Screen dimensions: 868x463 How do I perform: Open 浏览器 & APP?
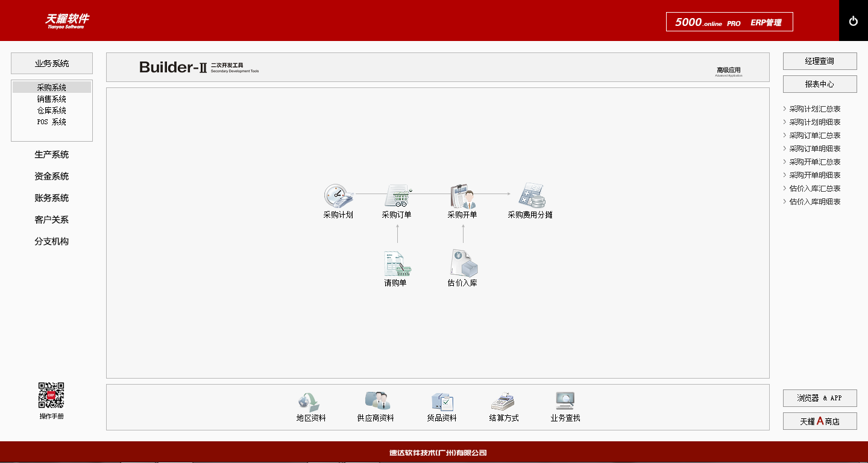819,398
